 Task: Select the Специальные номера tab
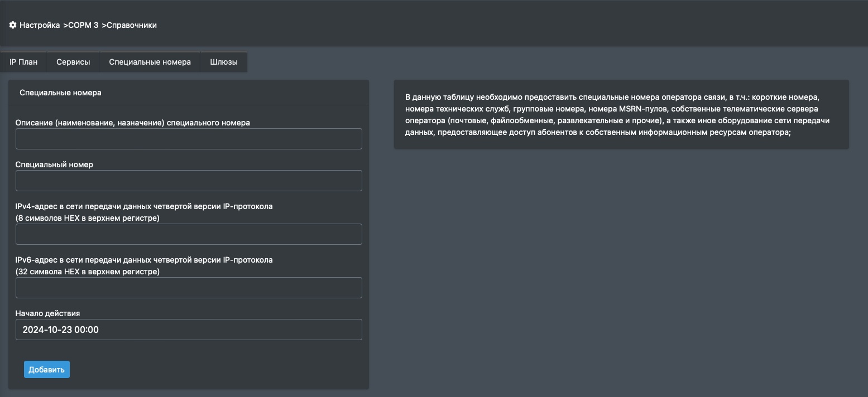click(x=150, y=62)
